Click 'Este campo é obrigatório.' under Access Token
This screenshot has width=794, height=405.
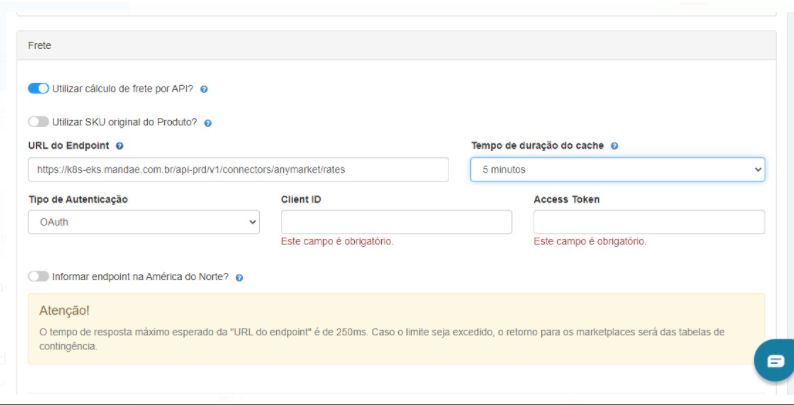coord(590,241)
